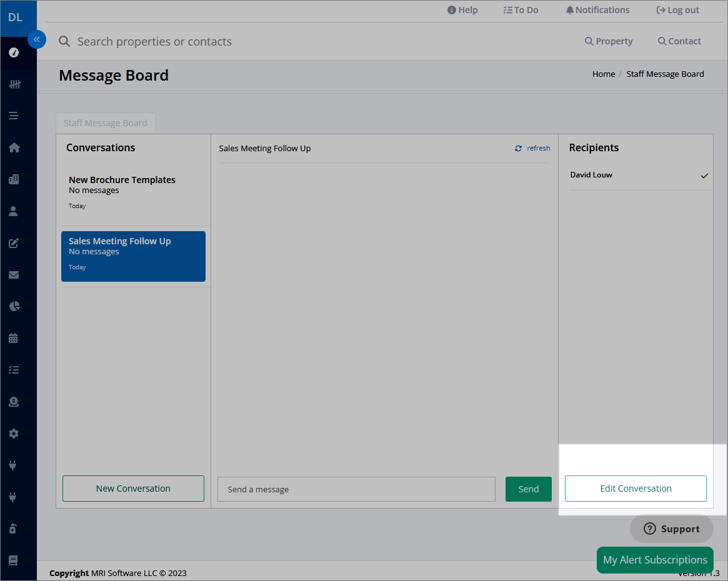
Task: Open Help from the top bar
Action: point(462,10)
